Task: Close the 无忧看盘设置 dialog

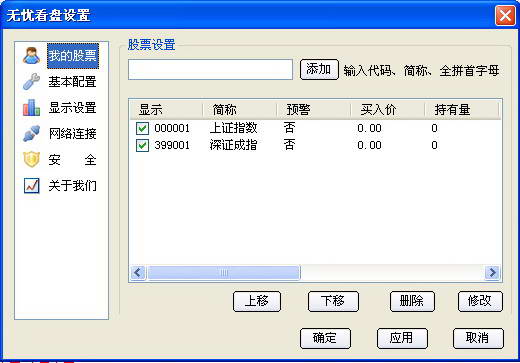Action: pos(505,15)
